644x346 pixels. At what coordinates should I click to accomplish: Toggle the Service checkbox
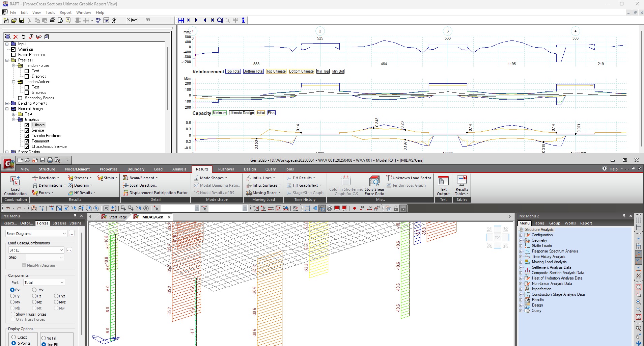[27, 130]
